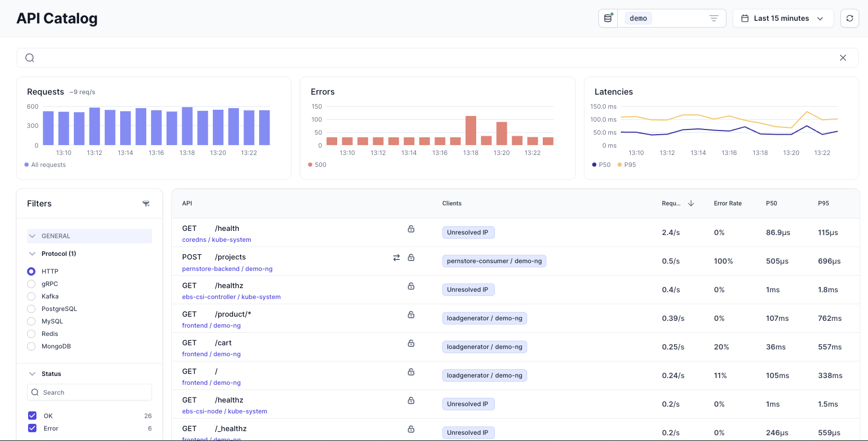Clear the search bar with X icon
Screen dimensions: 868x441
click(x=843, y=58)
